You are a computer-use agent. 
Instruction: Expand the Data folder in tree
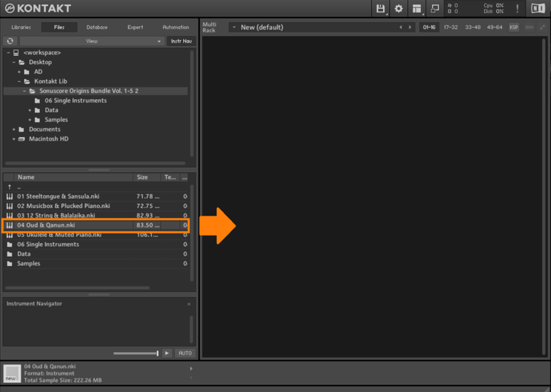[30, 110]
